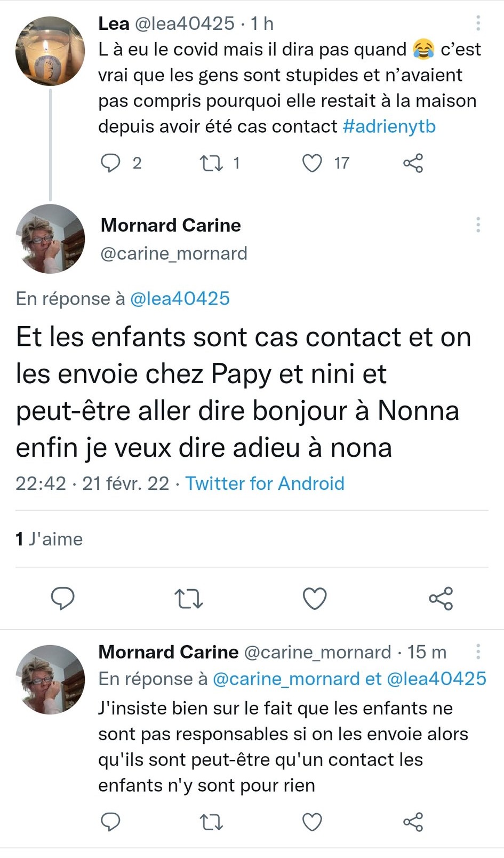Viewport: 504px width, 858px height.
Task: View who liked via '1 J'aime'
Action: pos(49,539)
